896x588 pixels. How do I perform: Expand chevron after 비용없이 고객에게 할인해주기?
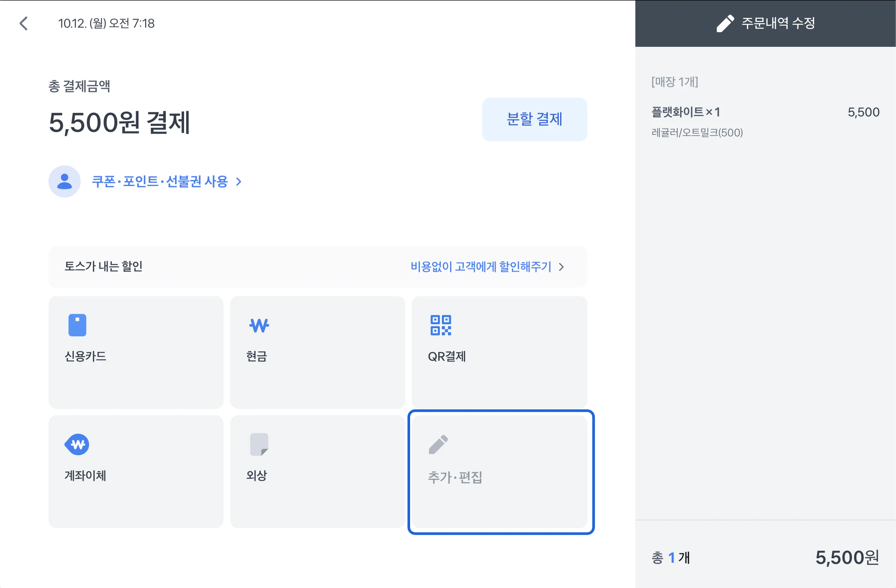point(561,267)
